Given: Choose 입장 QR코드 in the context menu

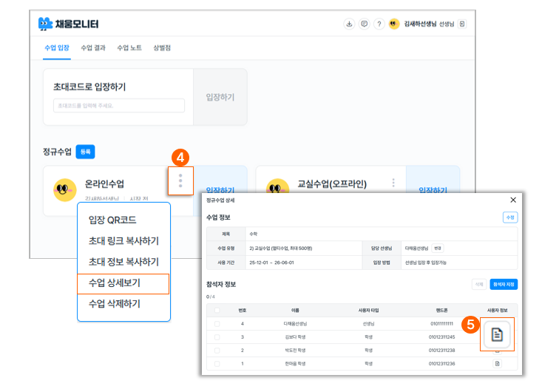Looking at the screenshot, I should click(x=112, y=220).
